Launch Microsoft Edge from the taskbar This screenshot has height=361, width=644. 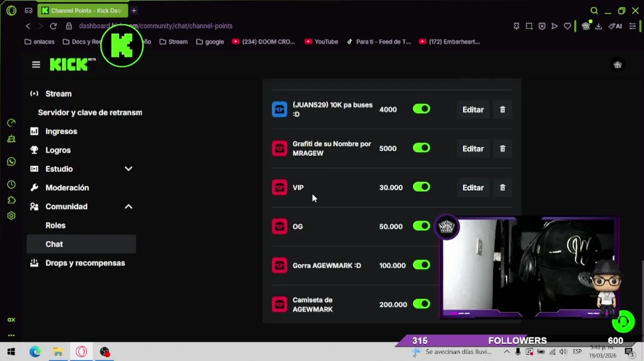click(x=35, y=352)
